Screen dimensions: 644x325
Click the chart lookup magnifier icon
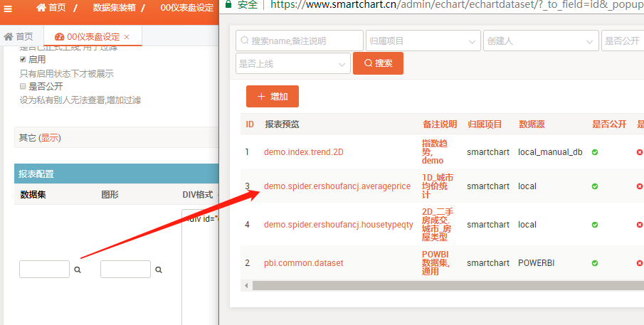coord(159,270)
